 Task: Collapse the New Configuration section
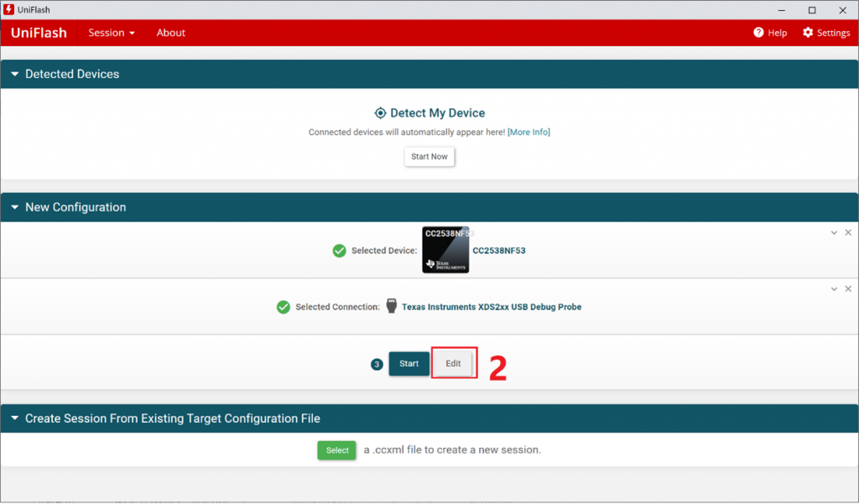click(x=15, y=207)
